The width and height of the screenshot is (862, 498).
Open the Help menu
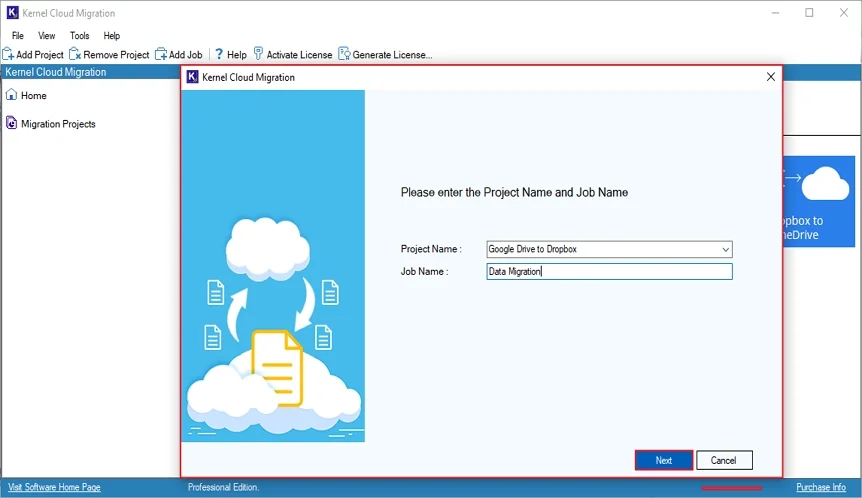coord(112,36)
